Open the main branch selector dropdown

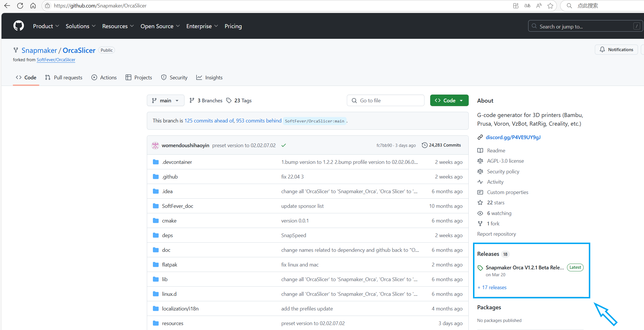click(x=166, y=100)
